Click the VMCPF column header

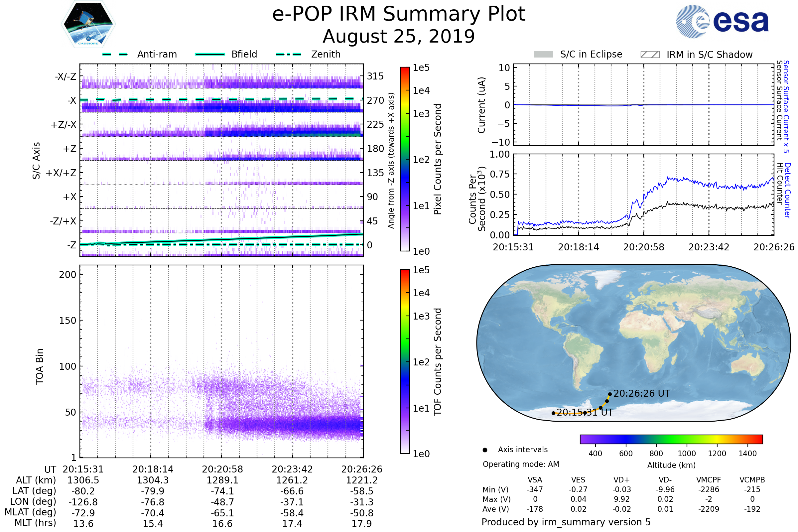click(709, 480)
